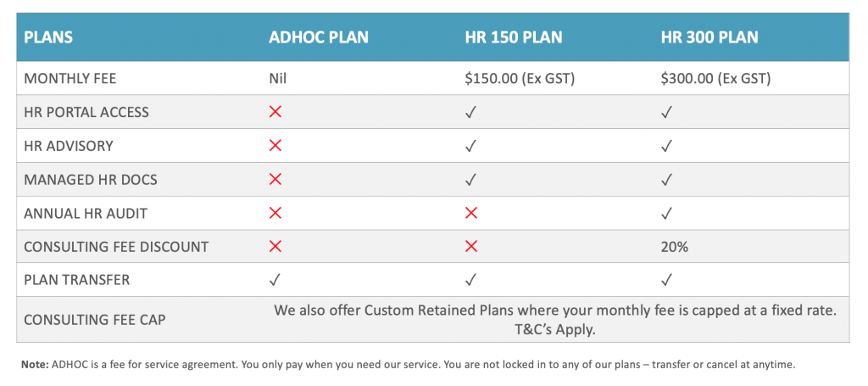Screen dimensions: 868x386
Task: Select the HR 150 PLAN column header
Action: 514,37
